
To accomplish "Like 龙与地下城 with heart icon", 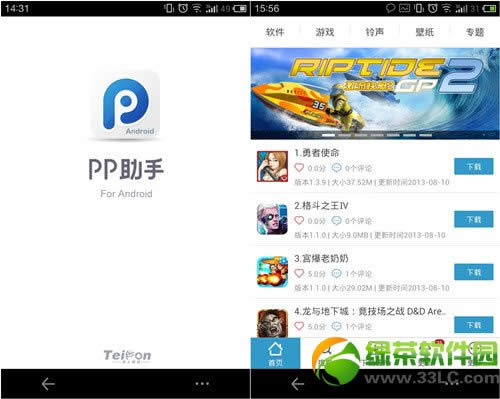I will tap(299, 326).
